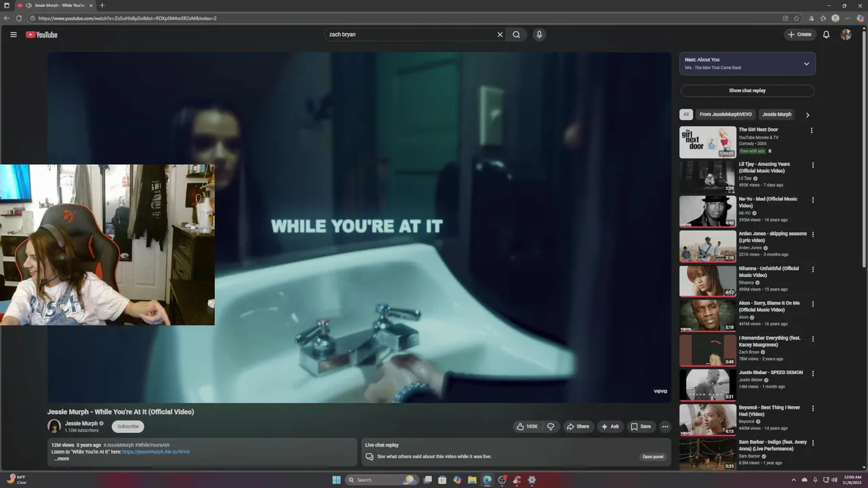Screen dimensions: 868x488
Task: Expand description with ...more
Action: (x=62, y=459)
